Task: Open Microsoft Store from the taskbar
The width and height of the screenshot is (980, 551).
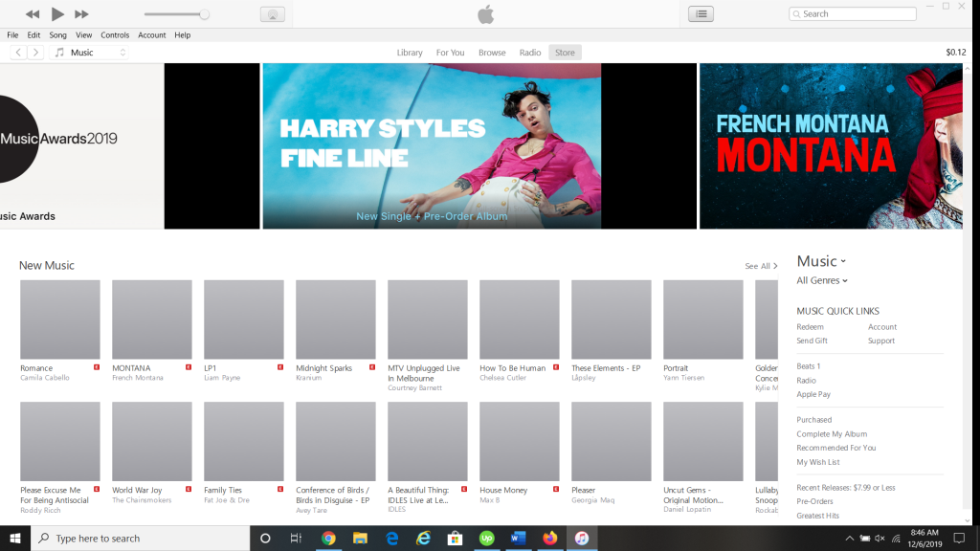Action: tap(455, 538)
